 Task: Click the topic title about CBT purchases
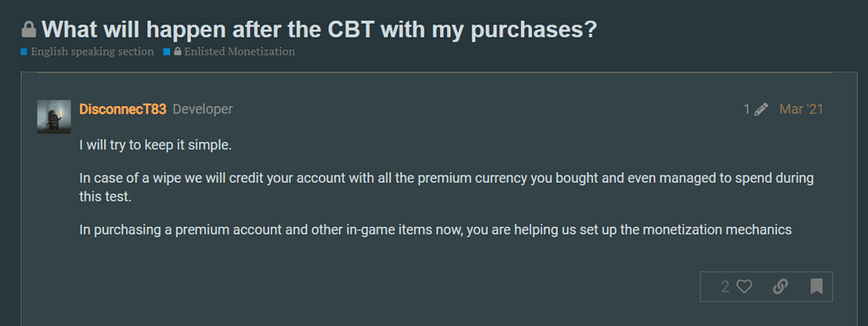point(319,30)
